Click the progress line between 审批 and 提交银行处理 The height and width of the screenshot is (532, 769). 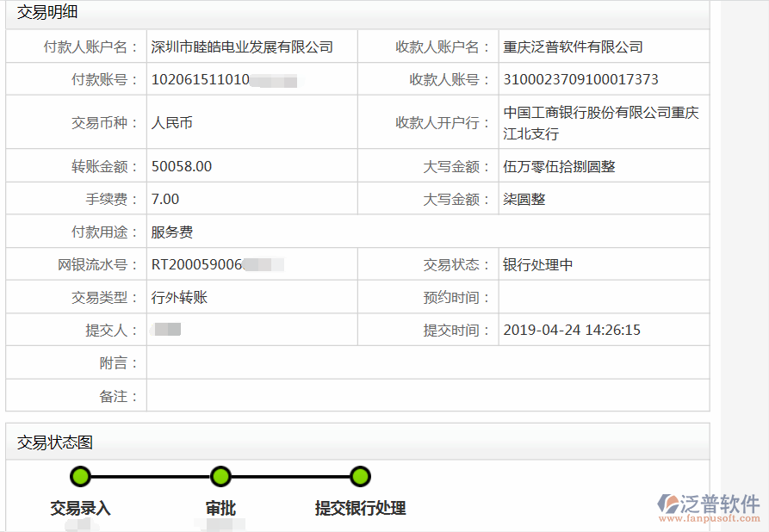[x=290, y=476]
